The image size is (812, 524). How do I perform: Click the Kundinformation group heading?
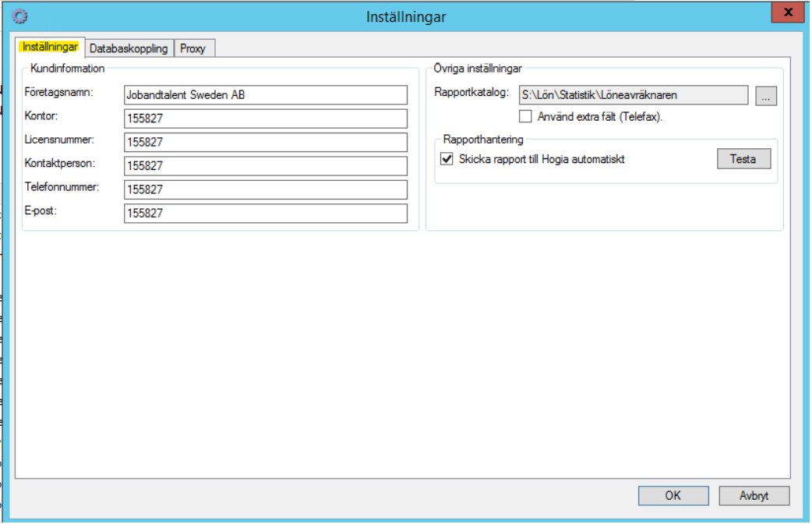[x=67, y=69]
